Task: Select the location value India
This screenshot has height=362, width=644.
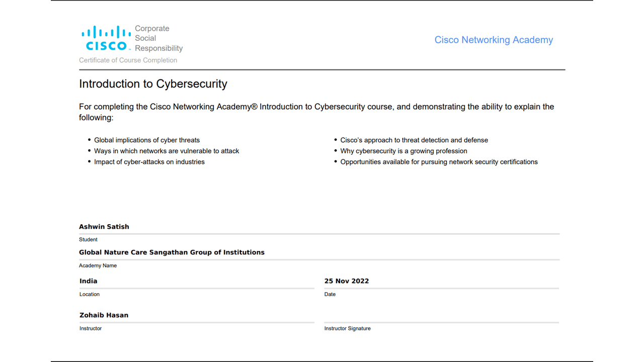Action: [x=89, y=281]
